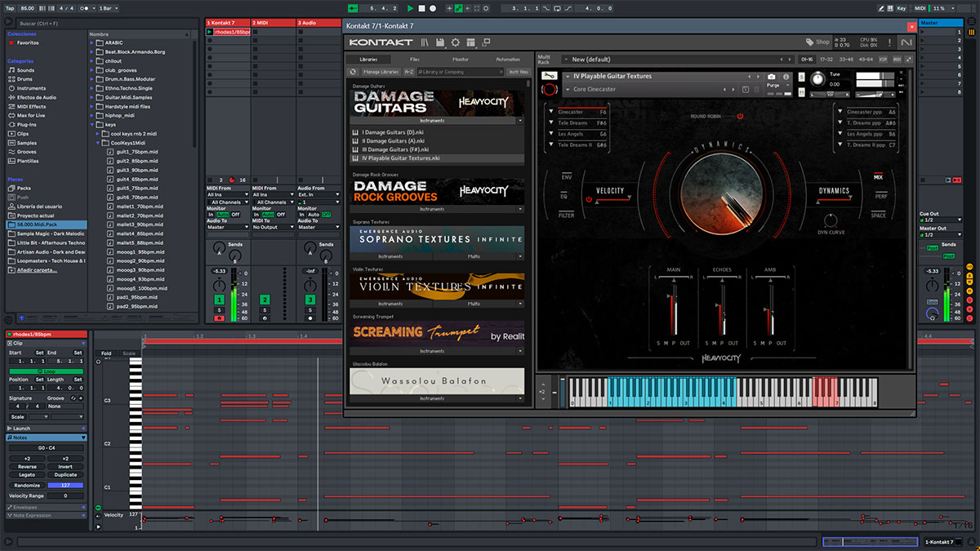This screenshot has width=980, height=551.
Task: Select the 17-32 rack page tab
Action: tap(826, 60)
